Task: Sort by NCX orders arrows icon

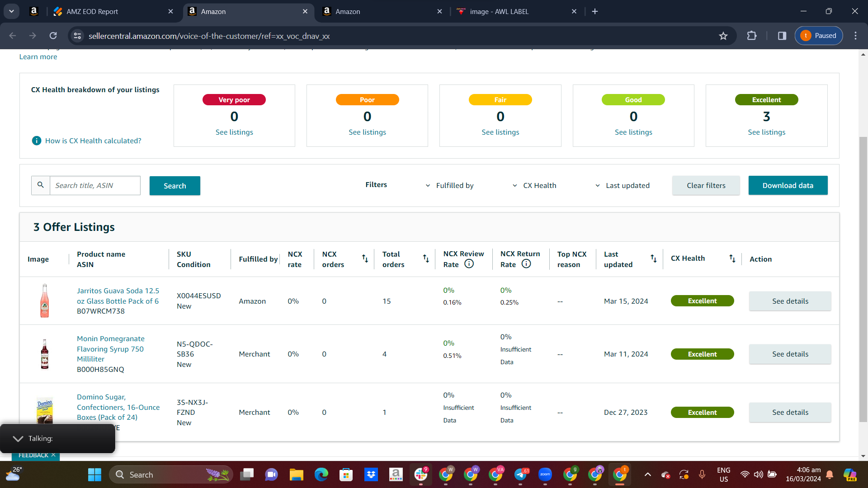Action: point(365,258)
